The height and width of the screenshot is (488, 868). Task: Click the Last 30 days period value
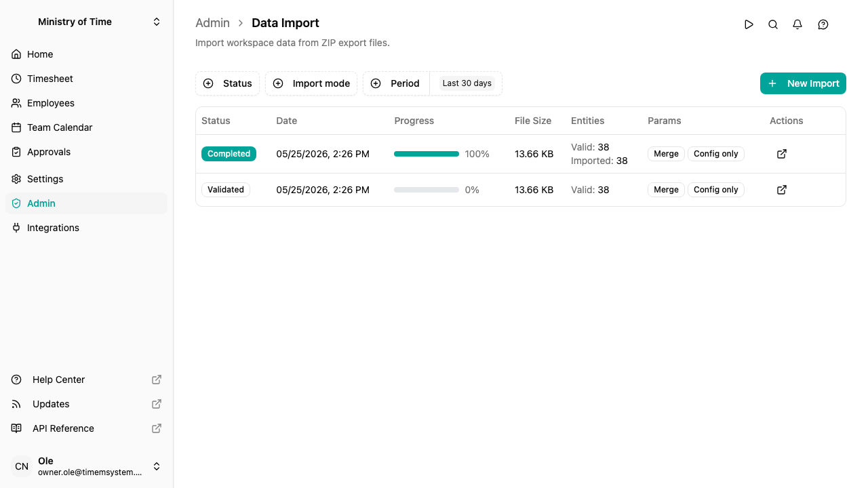tap(467, 83)
